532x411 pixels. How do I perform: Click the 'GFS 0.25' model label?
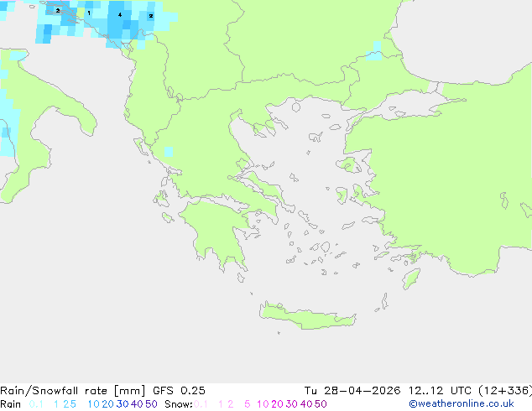point(179,391)
